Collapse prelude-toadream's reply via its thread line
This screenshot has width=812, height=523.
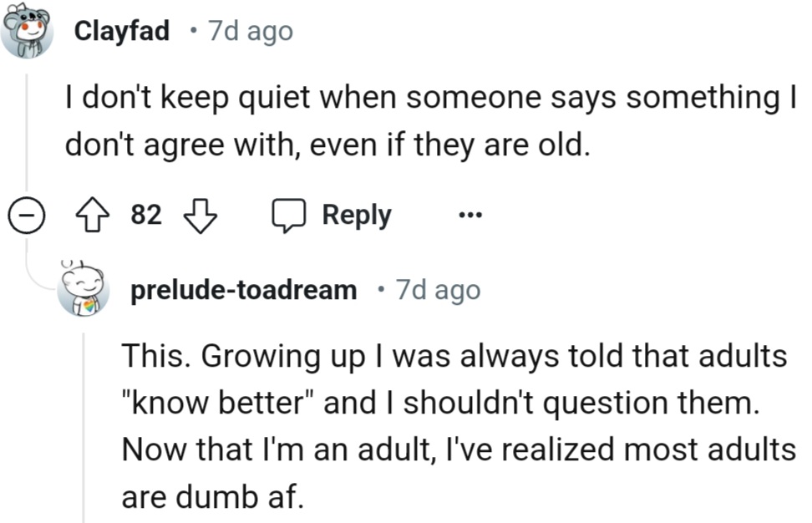tap(83, 426)
